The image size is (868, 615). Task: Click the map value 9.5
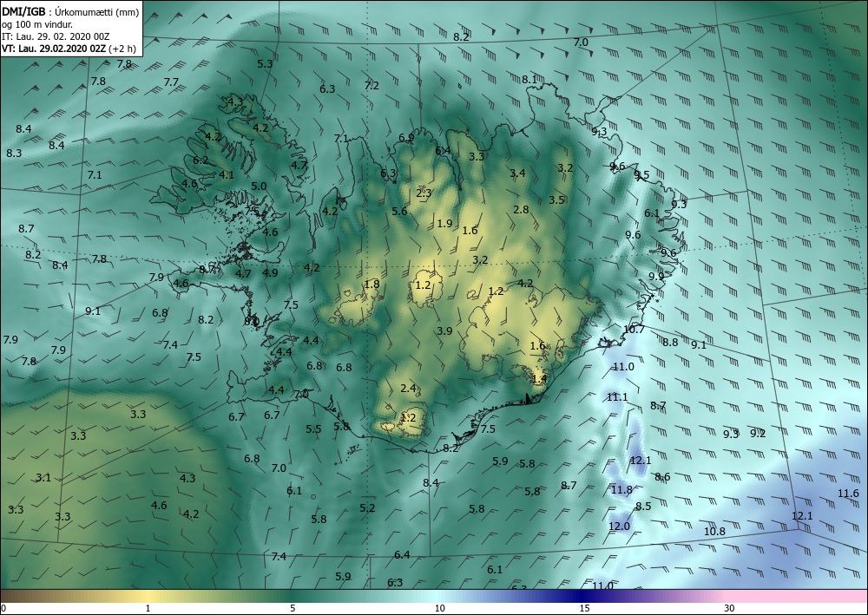coord(641,174)
